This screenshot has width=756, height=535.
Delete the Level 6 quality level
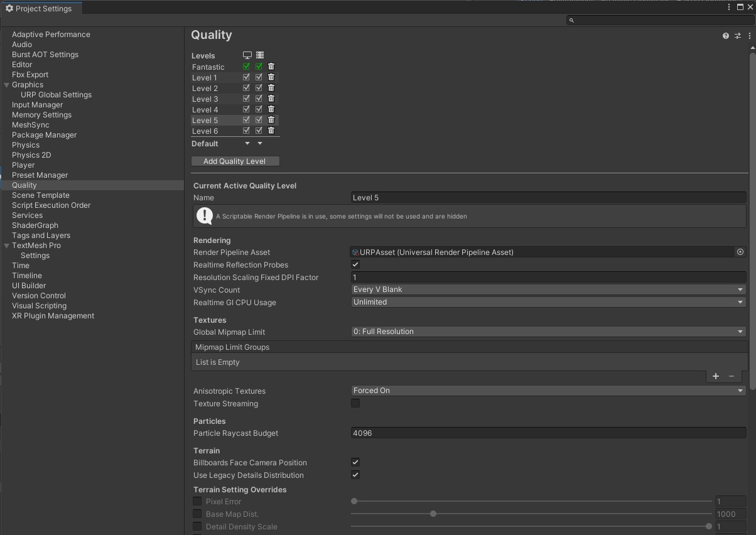click(x=271, y=131)
